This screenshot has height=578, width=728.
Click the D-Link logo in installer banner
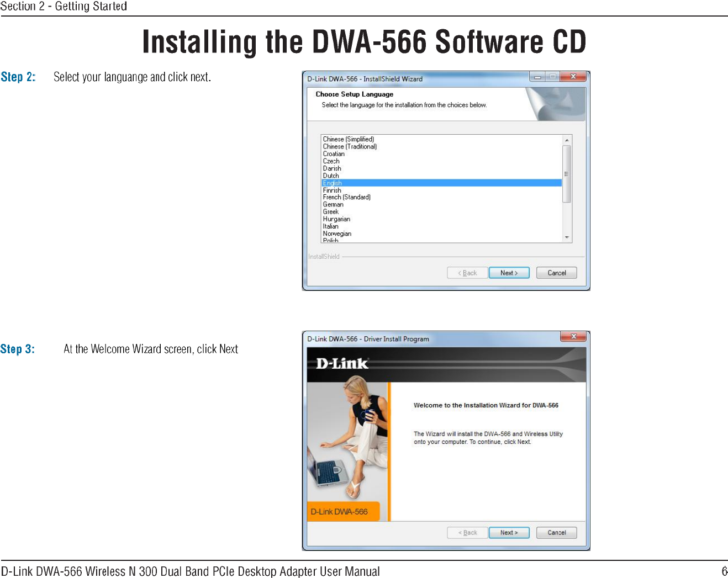[342, 363]
